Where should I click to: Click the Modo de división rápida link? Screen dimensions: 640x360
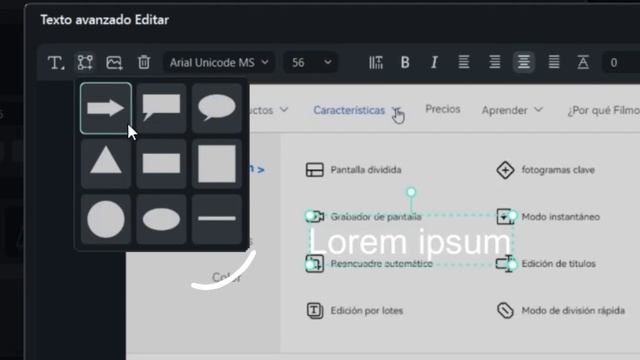click(573, 311)
